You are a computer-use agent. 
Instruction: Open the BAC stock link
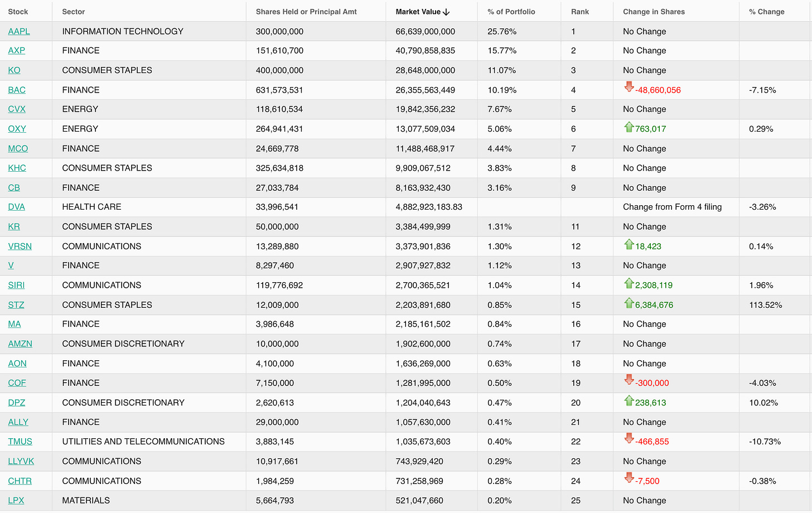coord(17,90)
